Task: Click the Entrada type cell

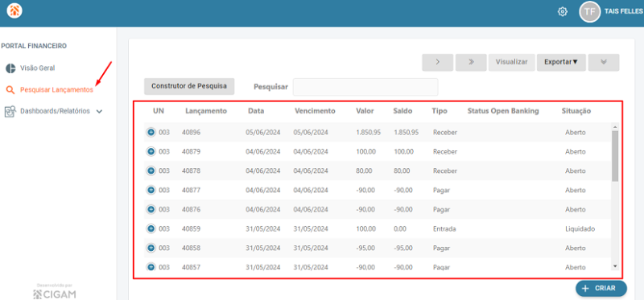Action: 444,229
